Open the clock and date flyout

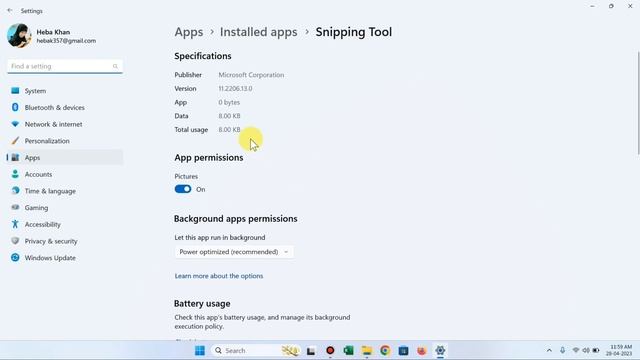[619, 351]
